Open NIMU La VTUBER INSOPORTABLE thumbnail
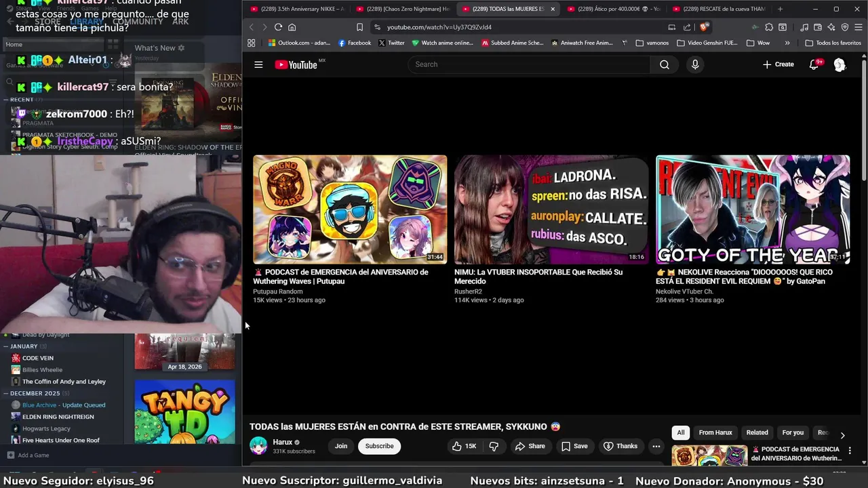Screen dimensions: 868x488 (x=551, y=209)
